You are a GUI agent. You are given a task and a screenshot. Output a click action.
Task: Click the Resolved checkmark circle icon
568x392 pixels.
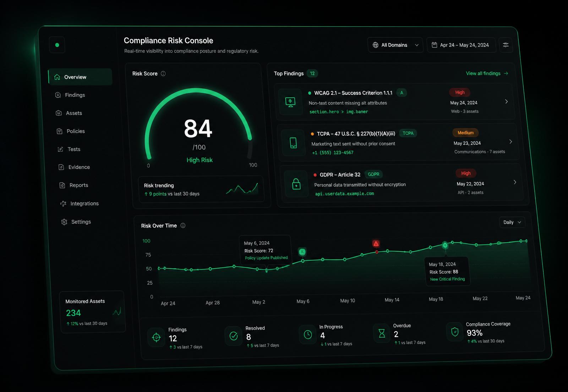tap(234, 336)
